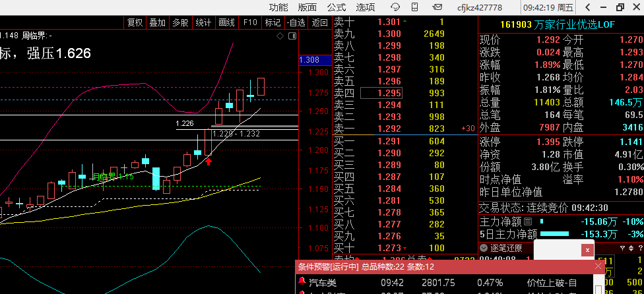
Task: Click the diamond icon atop the chart
Action: pos(280,36)
